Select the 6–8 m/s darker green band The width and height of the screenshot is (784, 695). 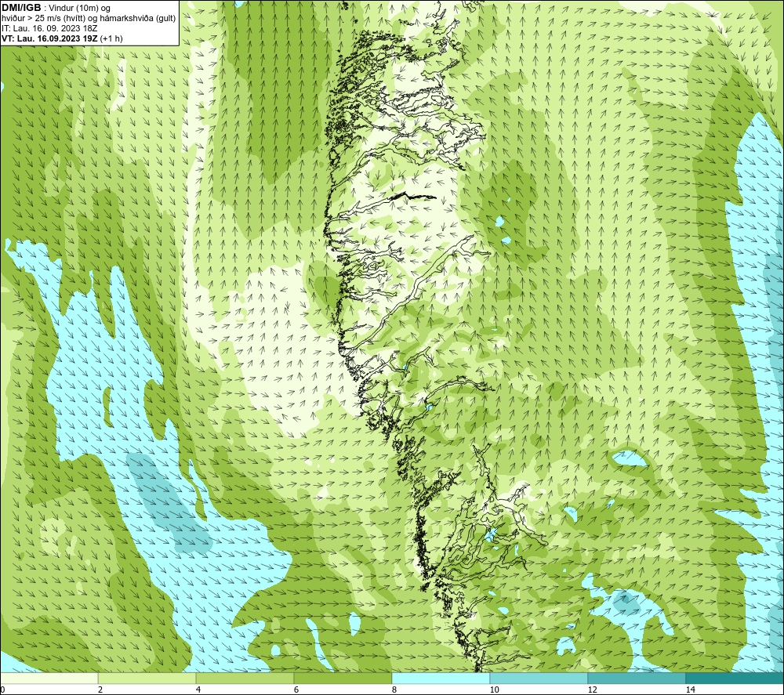343,678
